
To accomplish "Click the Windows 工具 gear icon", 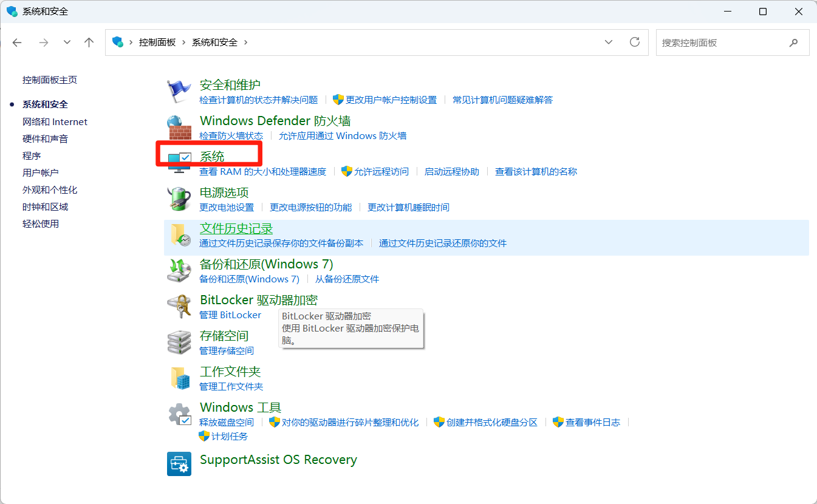I will [179, 414].
